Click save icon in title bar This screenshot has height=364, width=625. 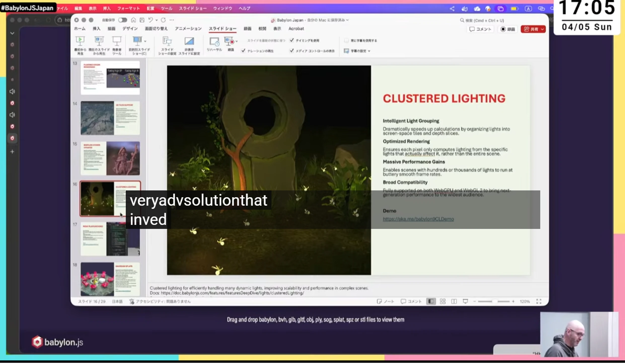142,20
